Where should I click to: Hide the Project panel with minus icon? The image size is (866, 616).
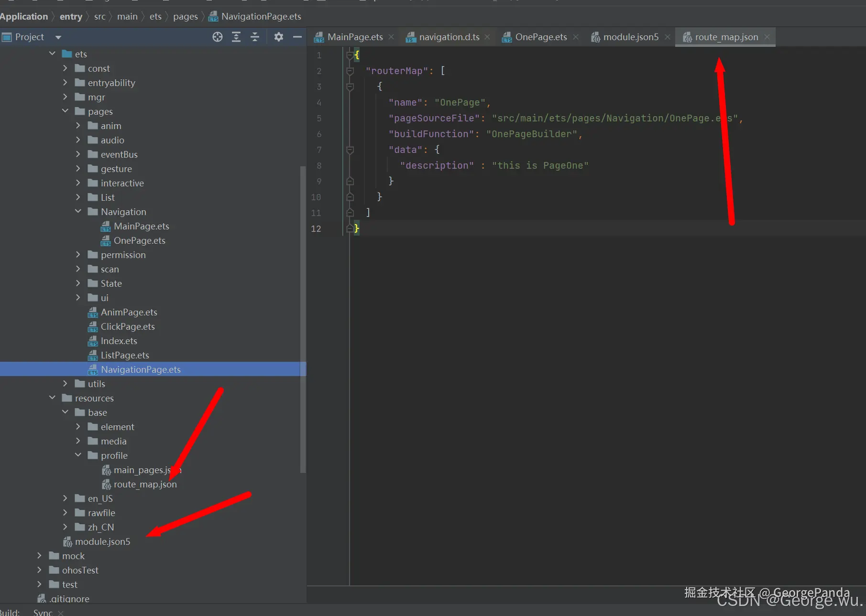click(x=297, y=37)
